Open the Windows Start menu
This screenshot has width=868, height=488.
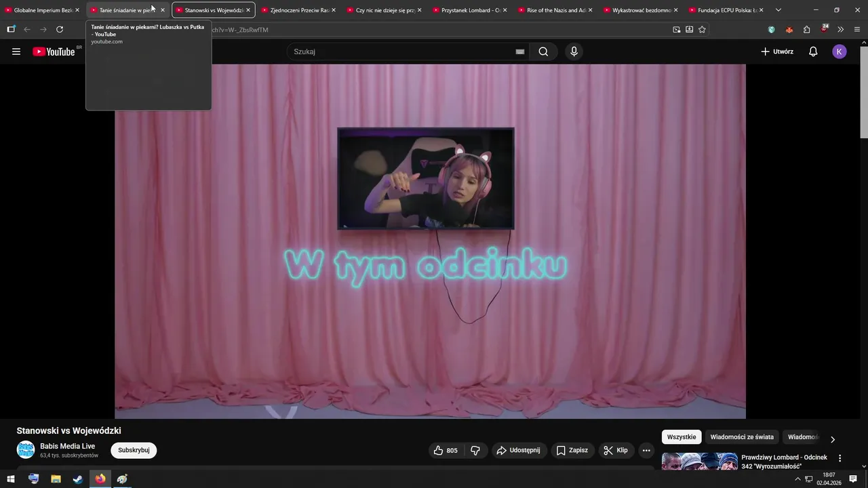click(11, 479)
